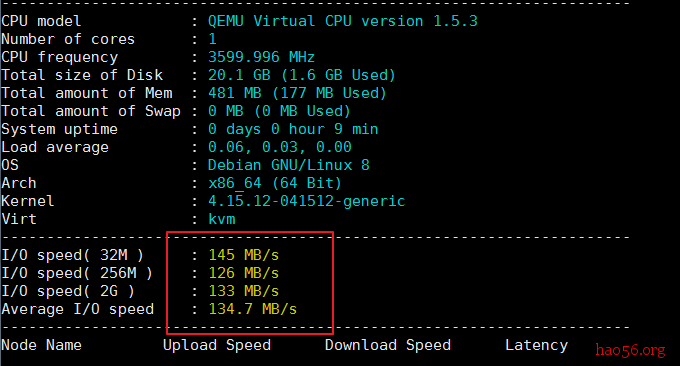The image size is (680, 366).
Task: Click the 145 MB/s I/O speed result
Action: pyautogui.click(x=244, y=255)
